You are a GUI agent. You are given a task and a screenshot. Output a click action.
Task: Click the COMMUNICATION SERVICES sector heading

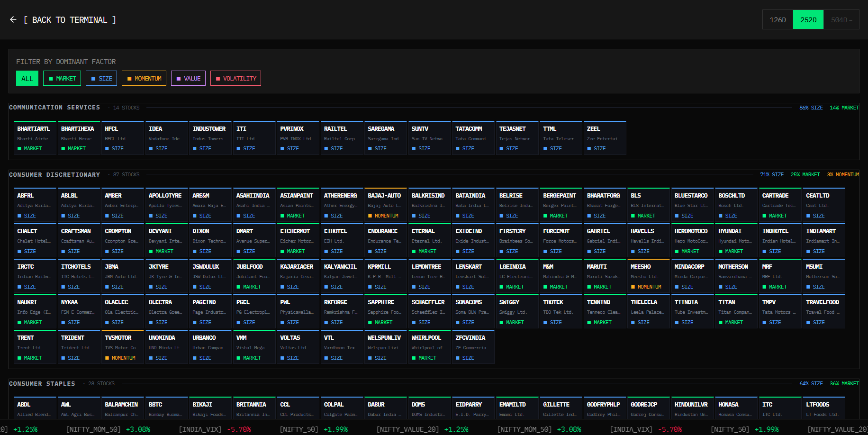(54, 108)
